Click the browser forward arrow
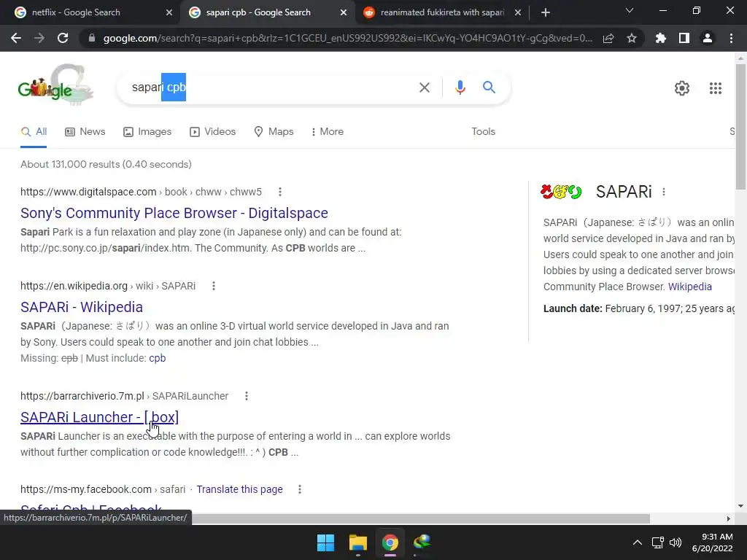 [39, 38]
